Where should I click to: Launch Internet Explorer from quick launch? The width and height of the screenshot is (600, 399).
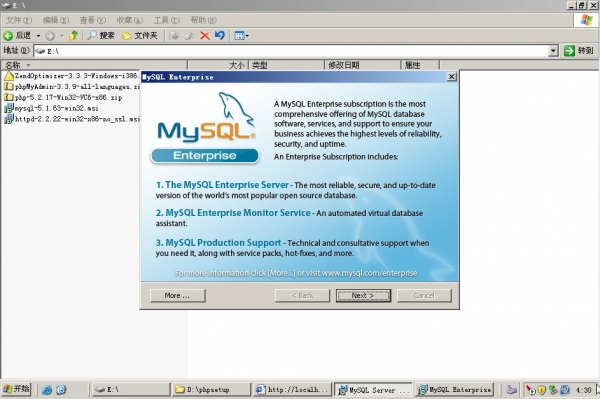point(47,390)
